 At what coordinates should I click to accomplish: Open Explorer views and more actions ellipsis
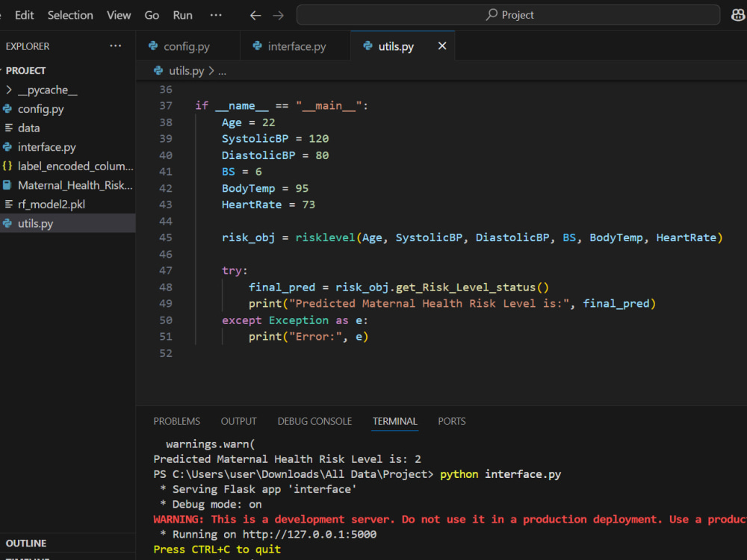(115, 46)
